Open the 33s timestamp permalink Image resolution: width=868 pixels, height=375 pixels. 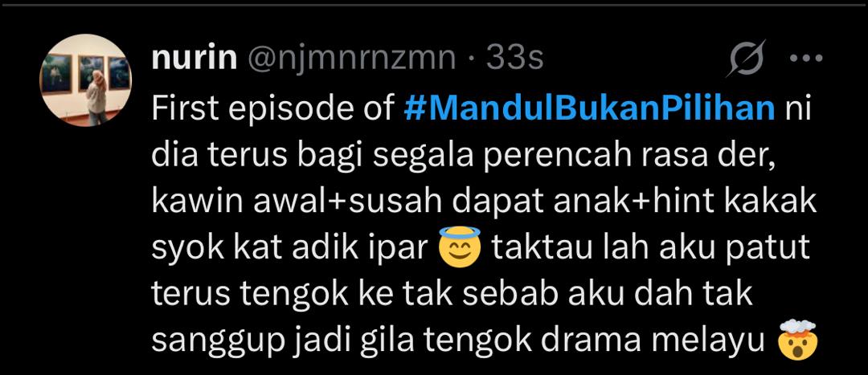pyautogui.click(x=515, y=58)
